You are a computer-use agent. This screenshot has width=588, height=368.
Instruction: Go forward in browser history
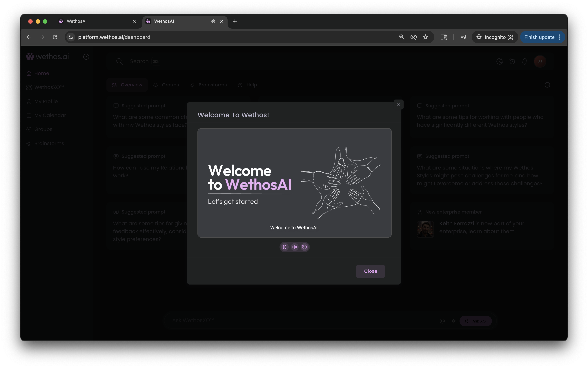[42, 37]
